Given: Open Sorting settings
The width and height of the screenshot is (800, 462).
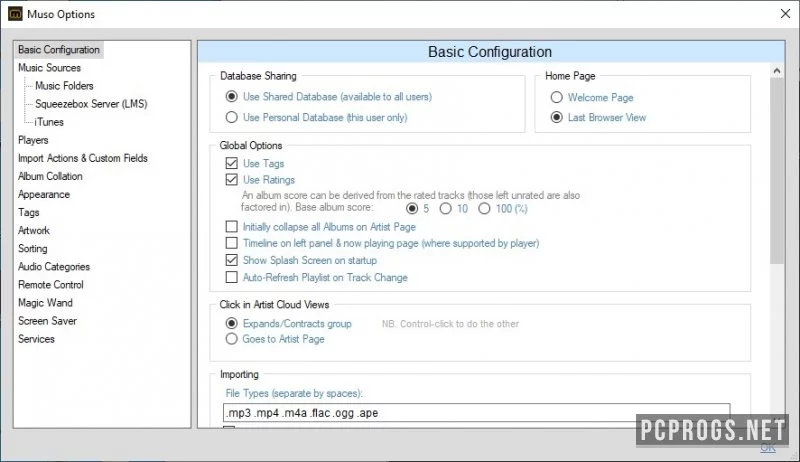Looking at the screenshot, I should (33, 248).
